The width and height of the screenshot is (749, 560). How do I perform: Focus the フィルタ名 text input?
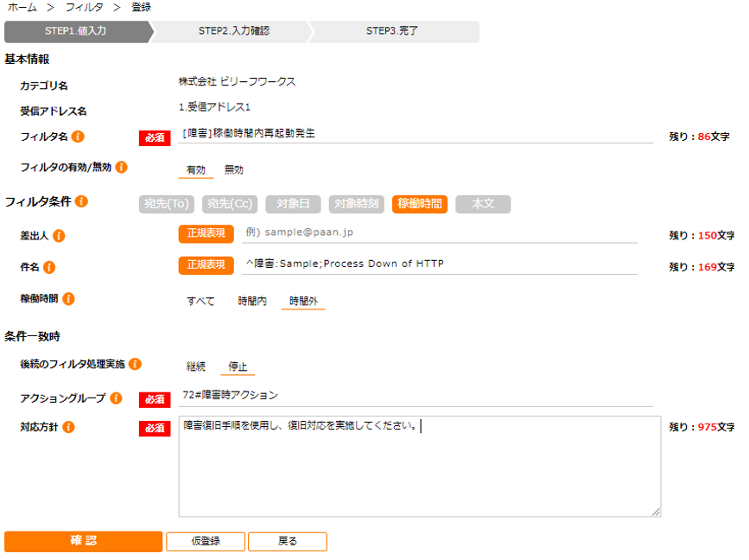(x=416, y=134)
